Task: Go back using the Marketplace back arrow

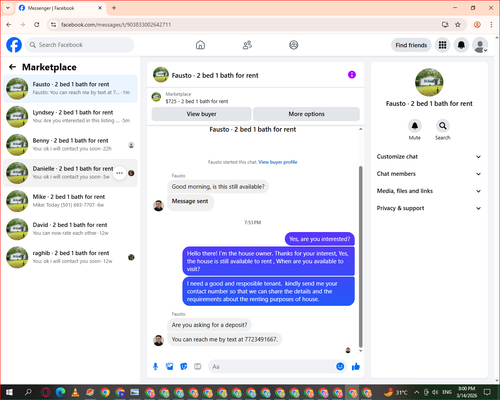Action: coord(12,67)
